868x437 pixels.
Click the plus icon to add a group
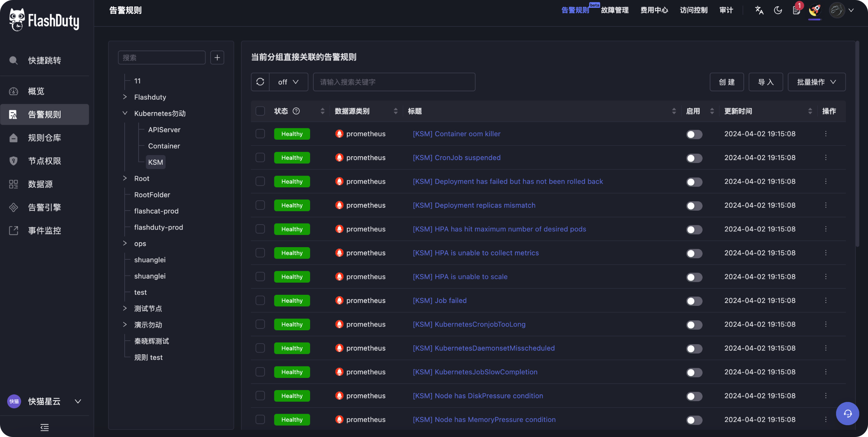(217, 58)
